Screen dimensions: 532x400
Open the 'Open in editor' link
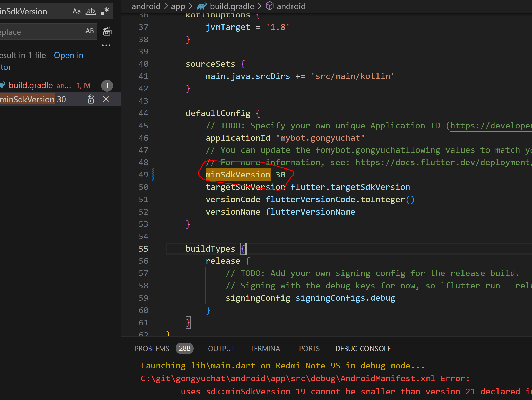tap(68, 55)
